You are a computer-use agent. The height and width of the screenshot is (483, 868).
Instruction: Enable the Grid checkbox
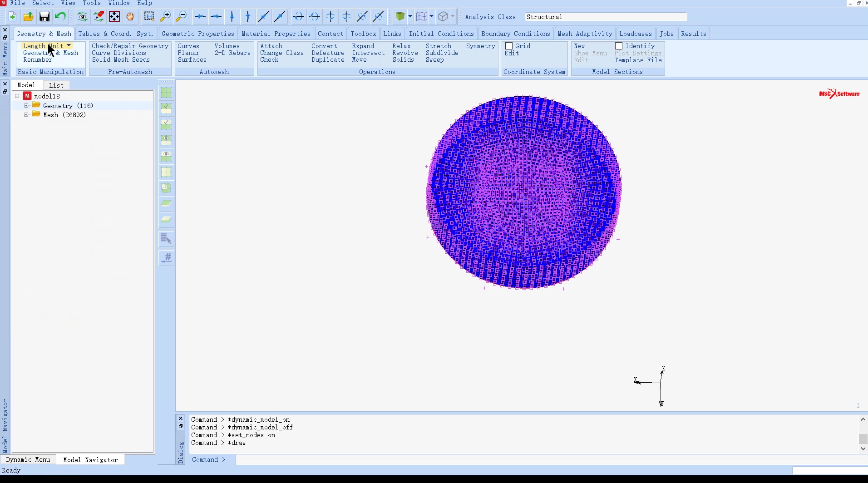coord(509,46)
